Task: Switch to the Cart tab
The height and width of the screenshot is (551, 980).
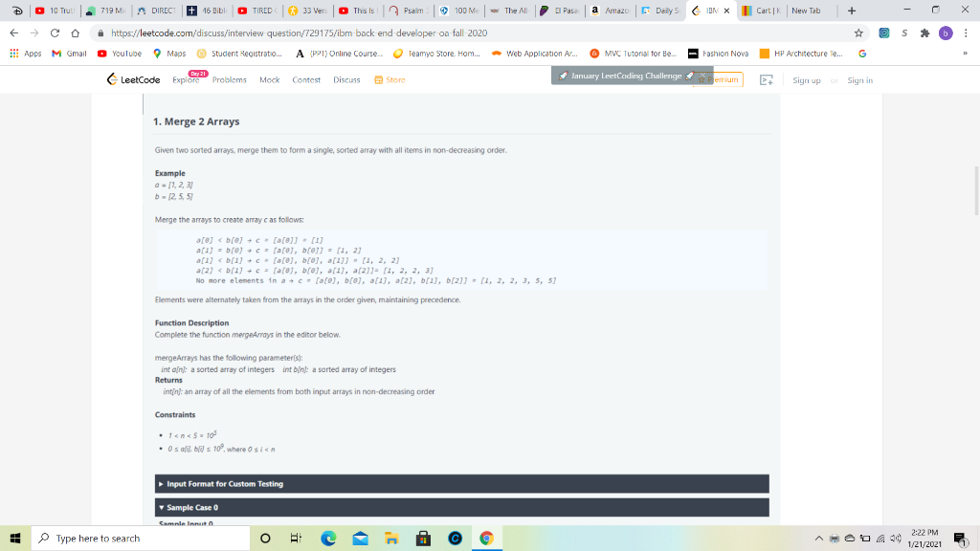Action: pos(762,11)
